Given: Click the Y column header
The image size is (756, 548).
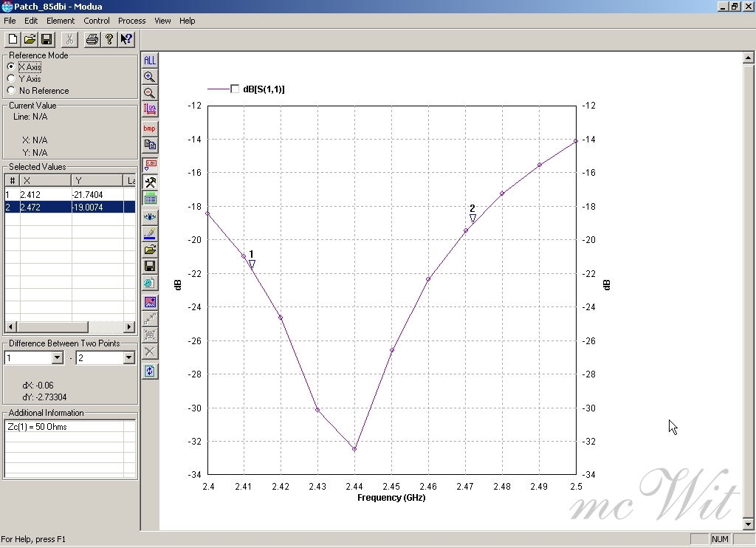Looking at the screenshot, I should 97,181.
